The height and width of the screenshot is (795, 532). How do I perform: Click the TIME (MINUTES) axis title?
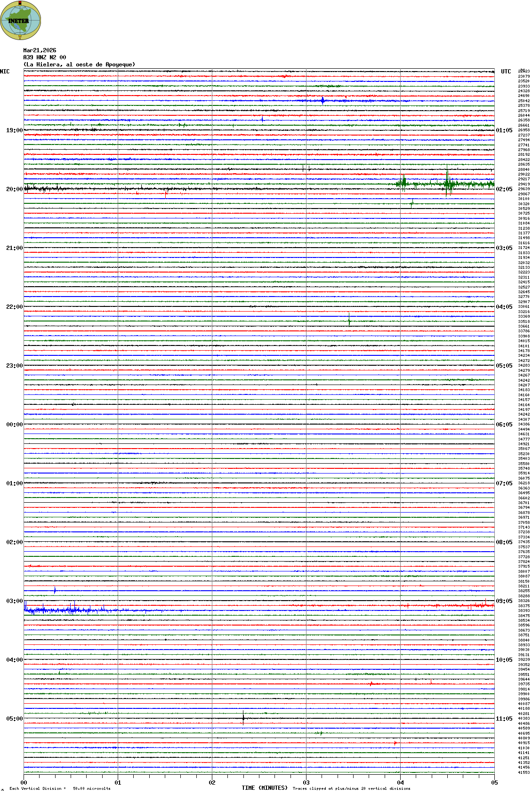(x=265, y=788)
